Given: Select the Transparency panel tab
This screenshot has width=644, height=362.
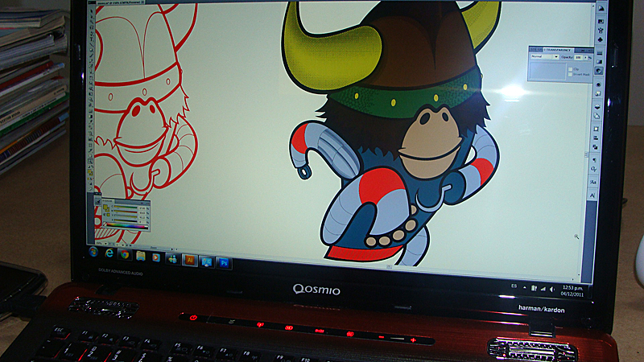Looking at the screenshot, I should (x=557, y=50).
